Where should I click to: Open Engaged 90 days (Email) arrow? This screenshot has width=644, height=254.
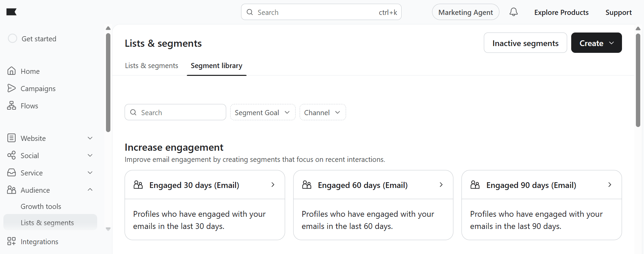(x=610, y=185)
